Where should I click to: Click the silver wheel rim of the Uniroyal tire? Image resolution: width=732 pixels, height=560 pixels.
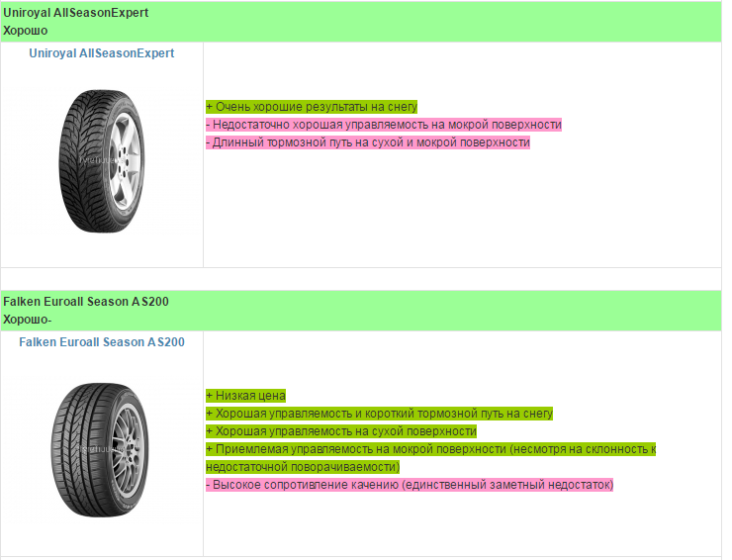click(123, 158)
